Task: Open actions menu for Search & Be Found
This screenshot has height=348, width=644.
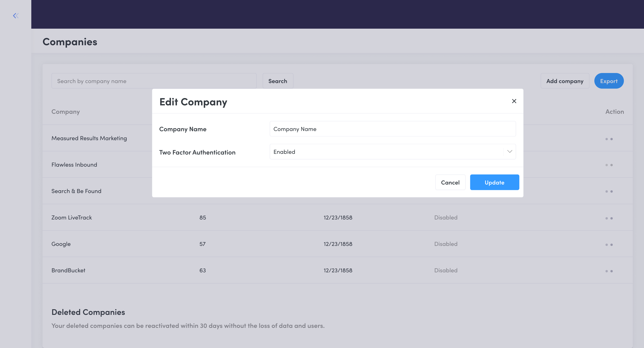Action: click(x=609, y=191)
